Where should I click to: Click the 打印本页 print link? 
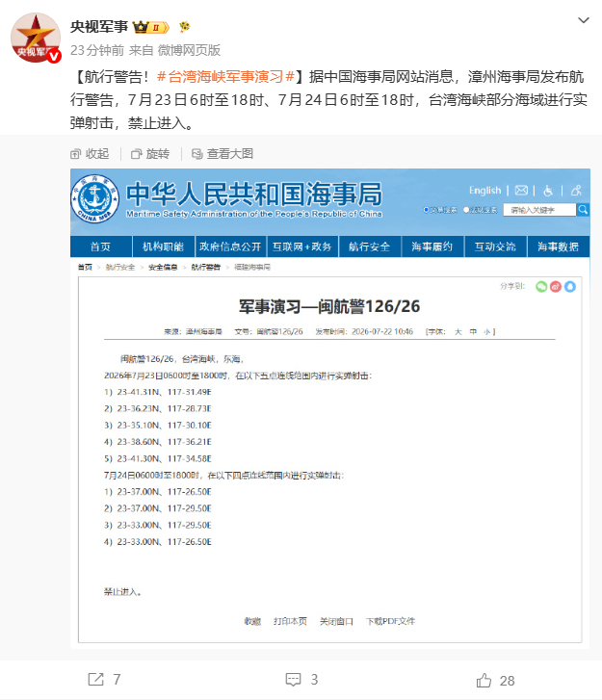tap(290, 621)
